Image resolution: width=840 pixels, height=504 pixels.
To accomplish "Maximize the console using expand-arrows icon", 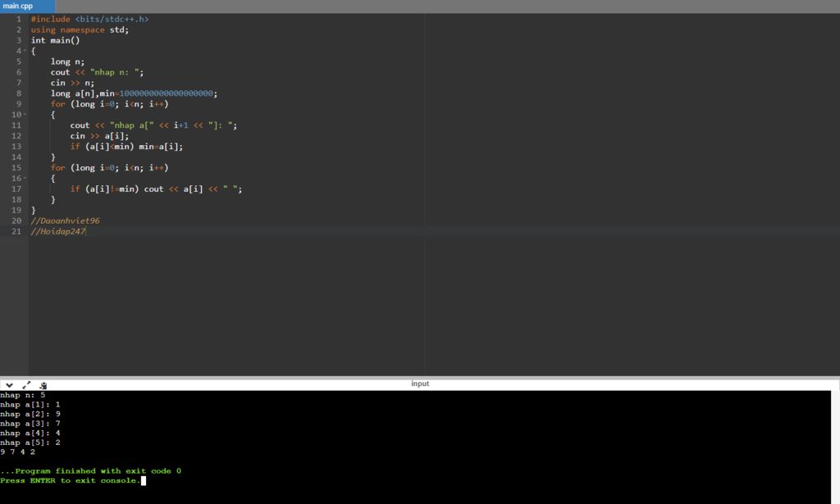I will click(x=26, y=385).
